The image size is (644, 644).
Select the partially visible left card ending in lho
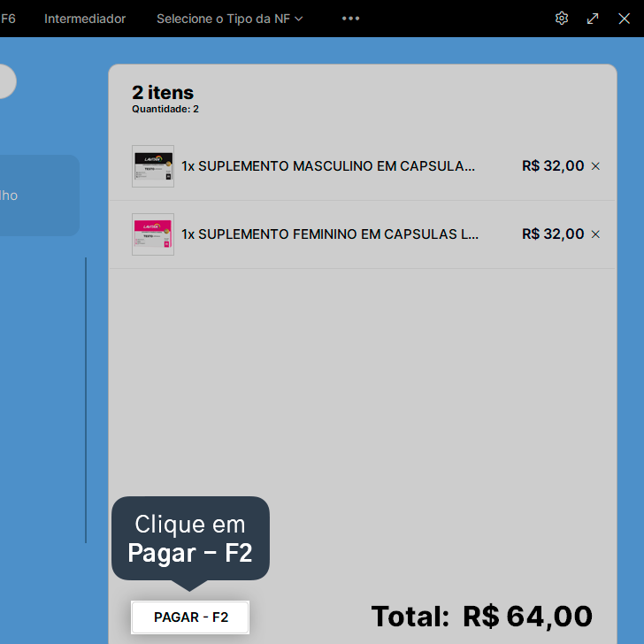(x=40, y=195)
